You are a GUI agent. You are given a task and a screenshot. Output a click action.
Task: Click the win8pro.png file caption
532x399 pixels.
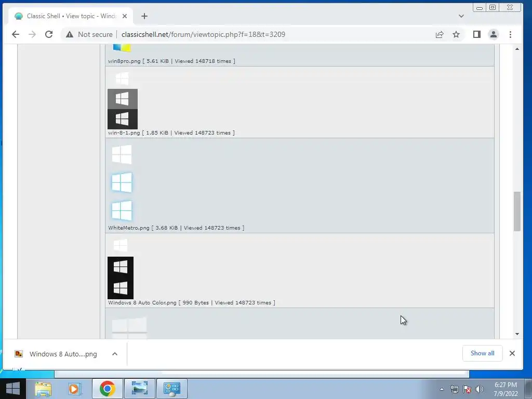(171, 61)
